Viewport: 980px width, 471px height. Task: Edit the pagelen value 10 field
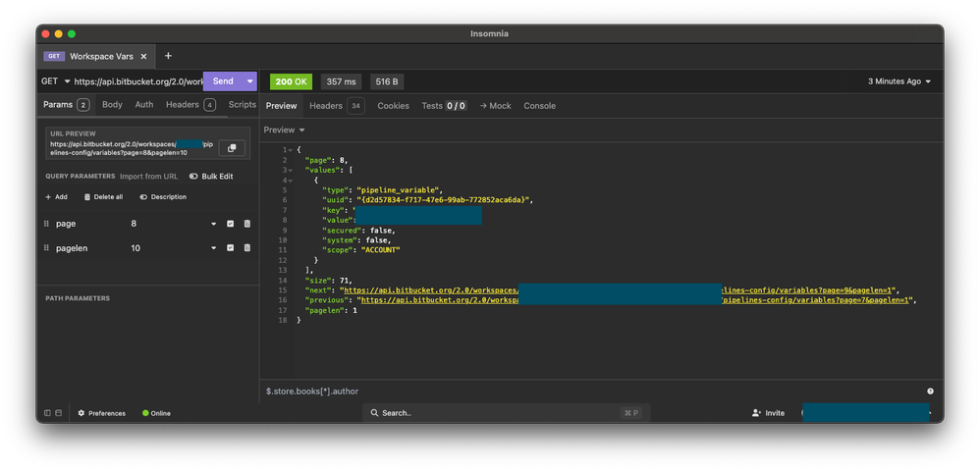pos(168,248)
